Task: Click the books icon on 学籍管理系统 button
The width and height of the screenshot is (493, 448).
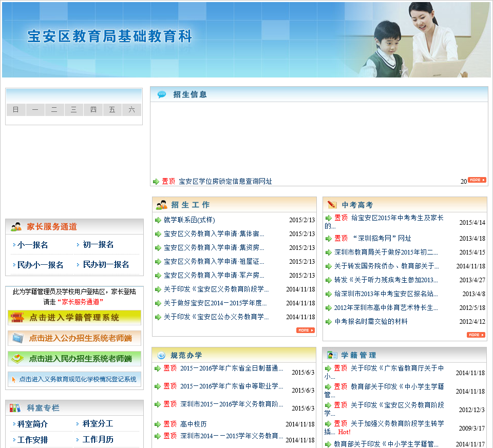Action: (x=17, y=318)
